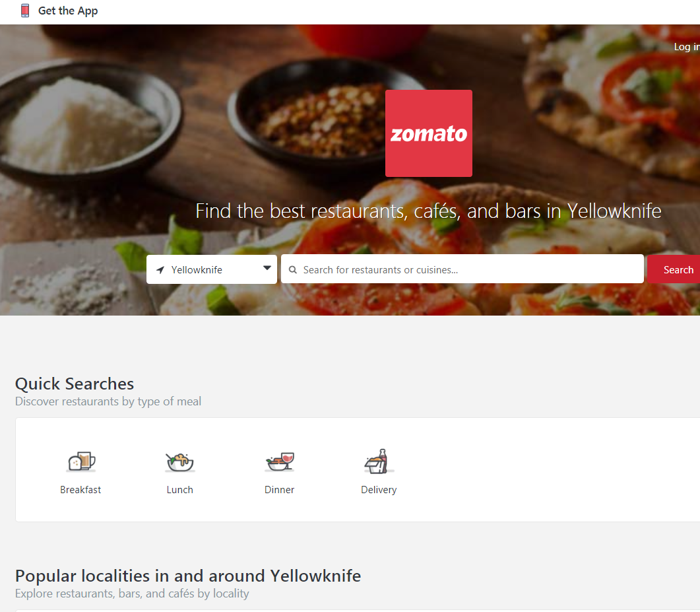Click the Delivery text label

379,490
